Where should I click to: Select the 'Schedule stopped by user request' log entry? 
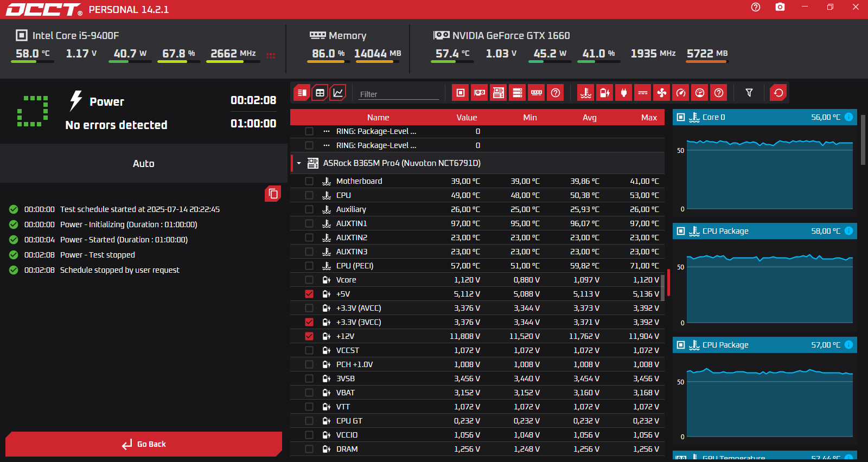coord(120,270)
